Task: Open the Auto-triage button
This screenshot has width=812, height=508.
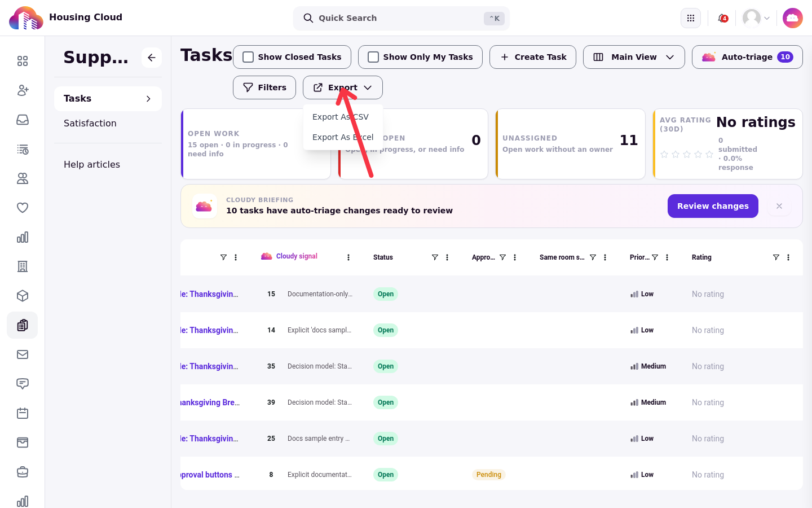Action: [x=747, y=57]
